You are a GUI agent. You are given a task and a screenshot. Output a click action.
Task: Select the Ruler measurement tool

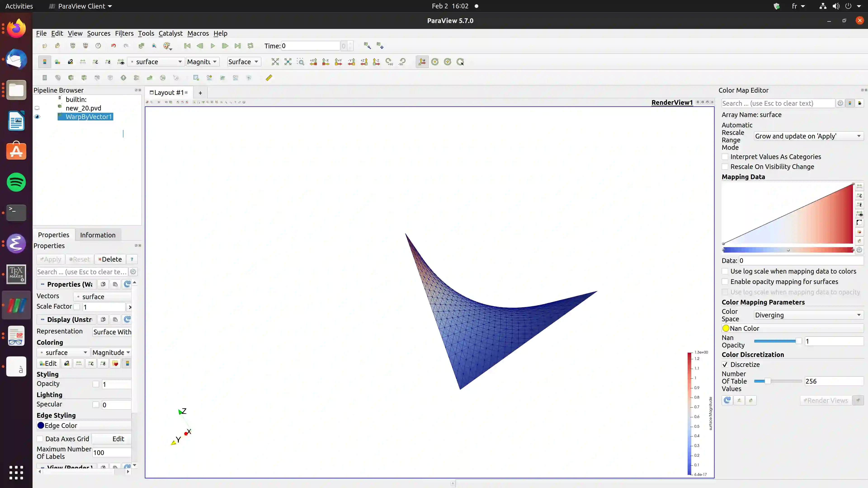point(269,78)
